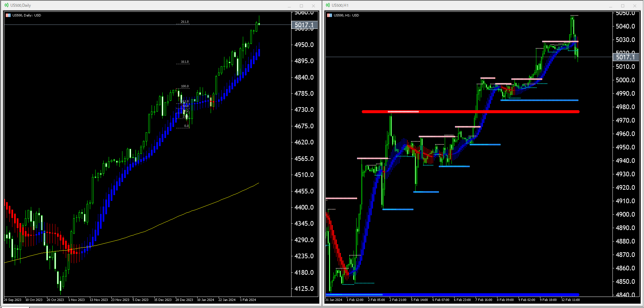The image size is (644, 308).
Task: Select the thick blue horizontal line at H1 chart bottom
Action: point(453,295)
